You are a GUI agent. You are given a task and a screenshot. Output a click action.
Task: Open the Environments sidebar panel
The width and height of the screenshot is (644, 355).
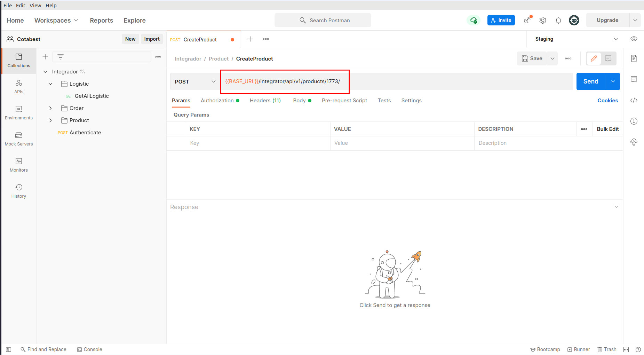19,113
